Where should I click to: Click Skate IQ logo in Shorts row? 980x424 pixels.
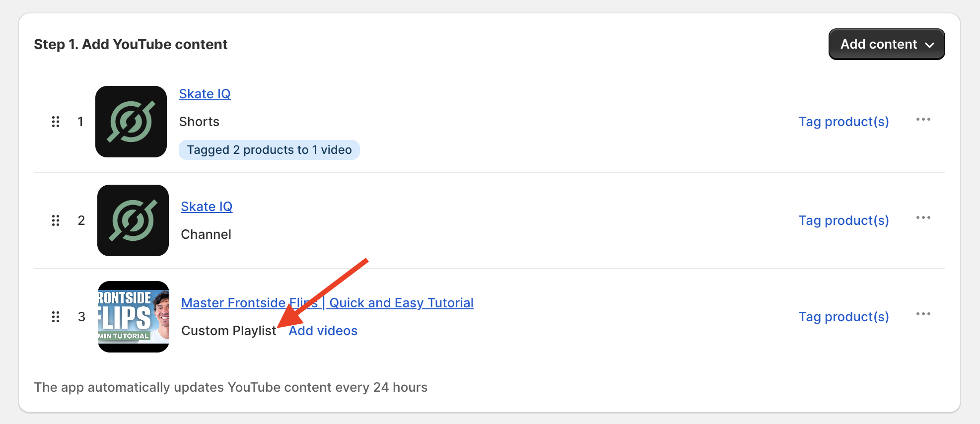131,122
